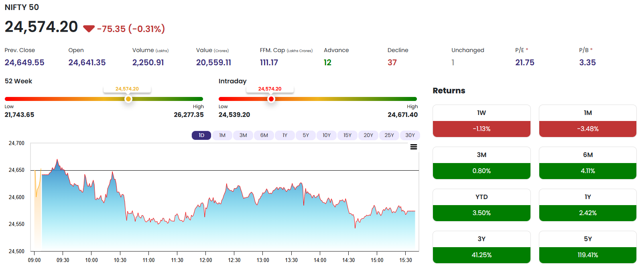Image resolution: width=644 pixels, height=270 pixels.
Task: Click the orange pre-open segment of chart
Action: (38, 216)
